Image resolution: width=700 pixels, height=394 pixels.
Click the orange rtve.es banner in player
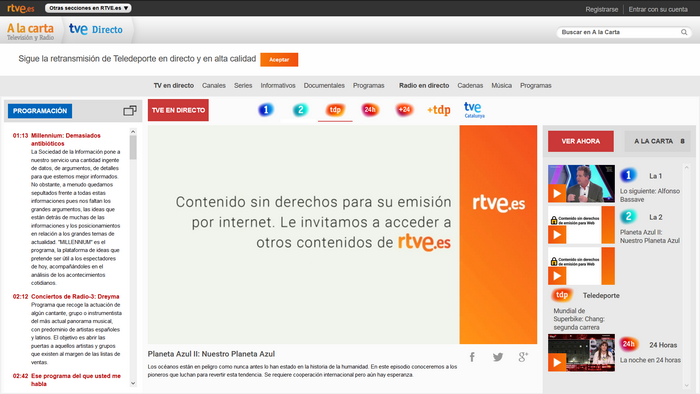coord(498,234)
